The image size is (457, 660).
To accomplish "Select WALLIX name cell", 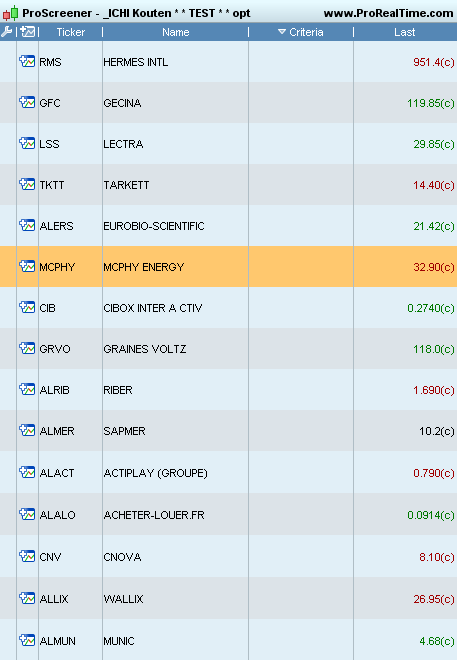I will point(175,599).
